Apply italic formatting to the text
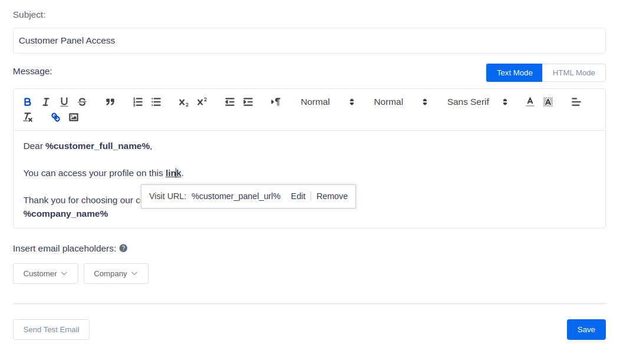 (x=45, y=102)
